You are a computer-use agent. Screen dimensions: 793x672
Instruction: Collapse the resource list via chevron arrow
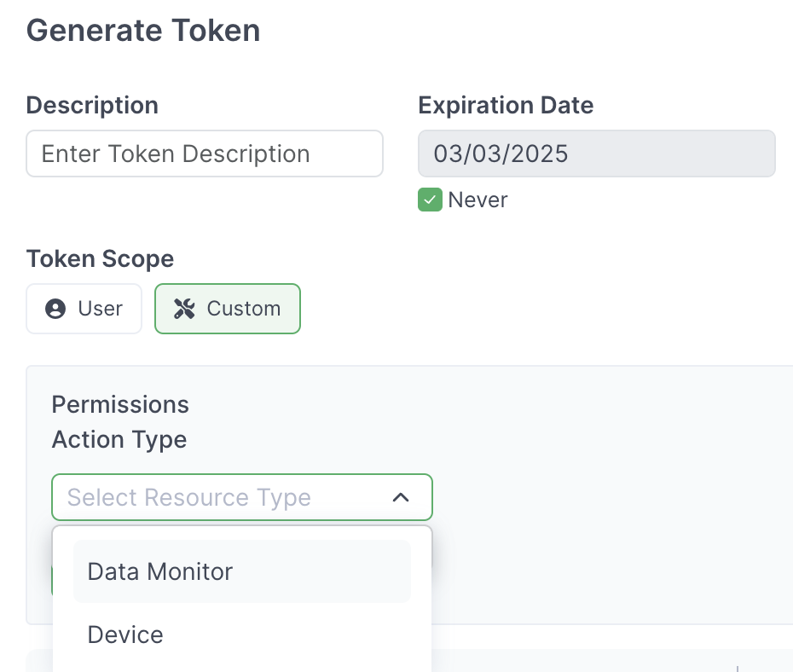[x=401, y=497]
